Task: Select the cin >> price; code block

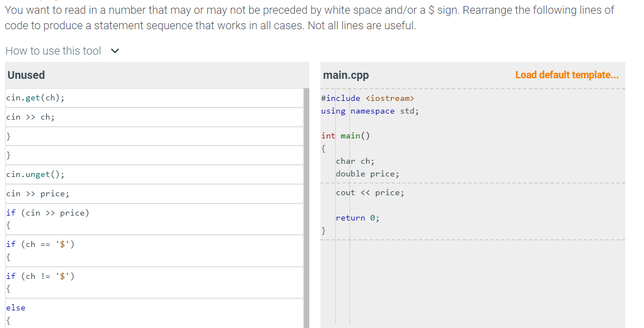Action: click(154, 193)
